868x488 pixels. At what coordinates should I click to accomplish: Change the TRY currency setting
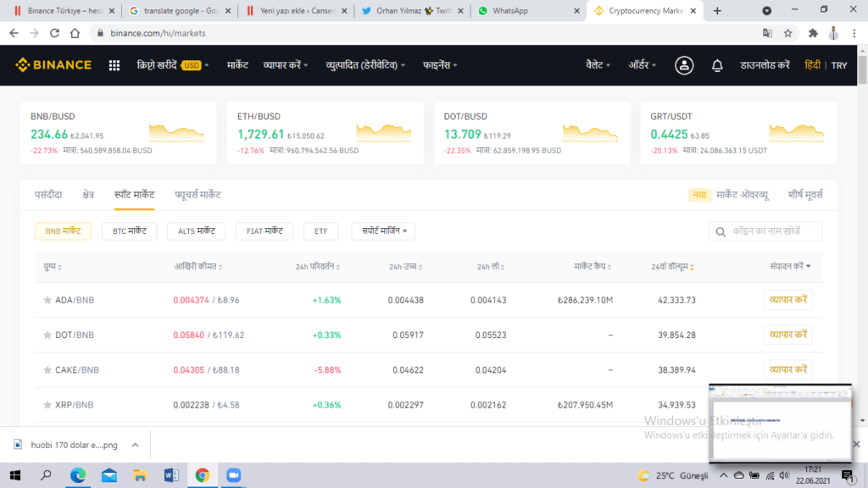(x=839, y=65)
